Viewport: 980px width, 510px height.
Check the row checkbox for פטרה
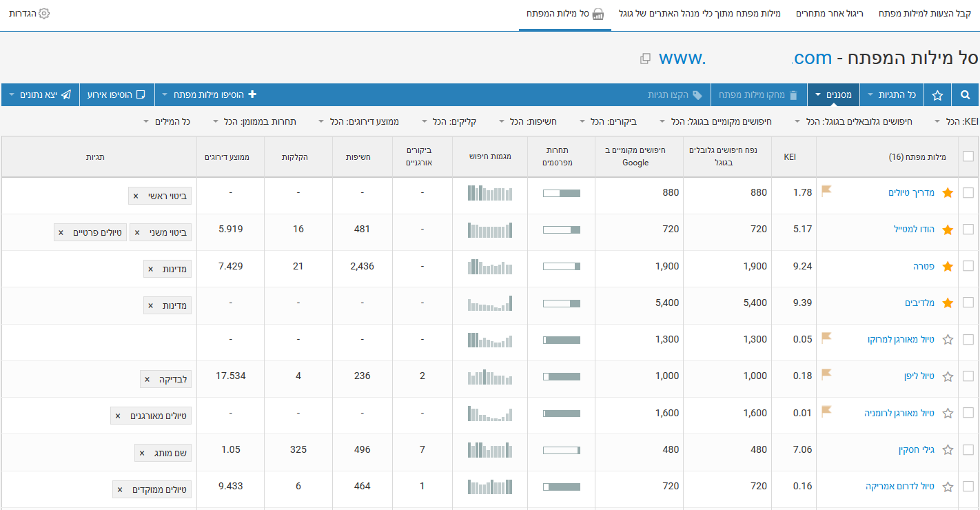pyautogui.click(x=968, y=266)
